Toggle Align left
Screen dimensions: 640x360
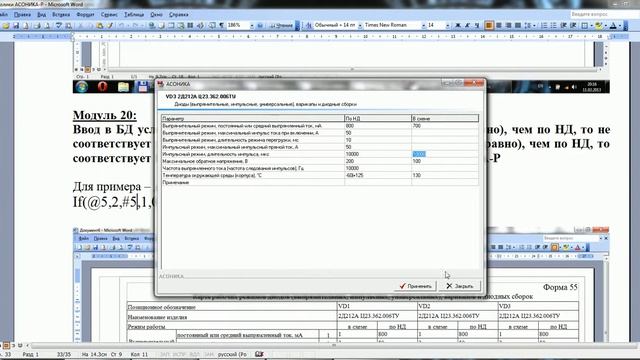coord(489,26)
